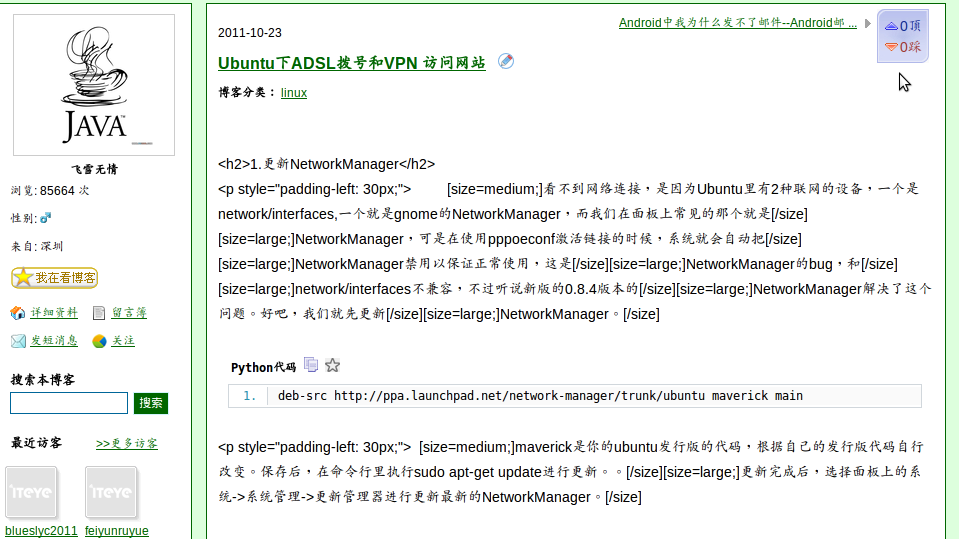Viewport: 959px width, 539px height.
Task: Click the post date 2011-10-23
Action: point(250,33)
